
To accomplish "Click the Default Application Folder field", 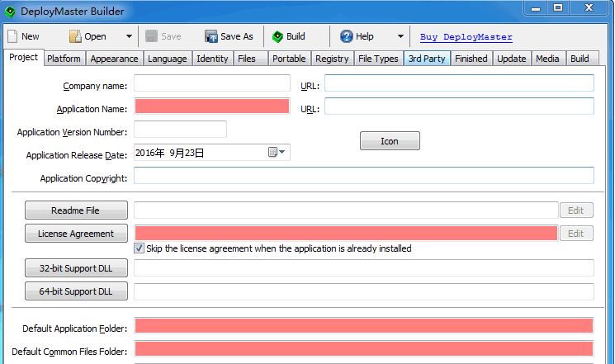I will point(364,325).
